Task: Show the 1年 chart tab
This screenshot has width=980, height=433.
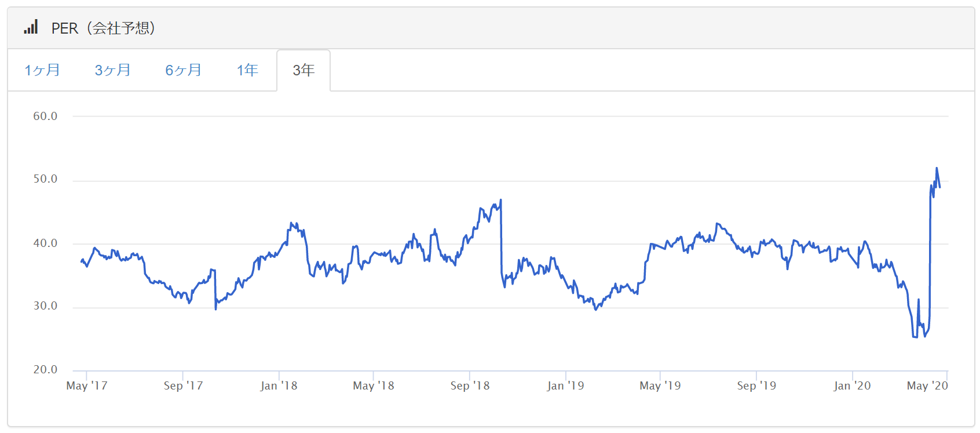Action: coord(247,70)
